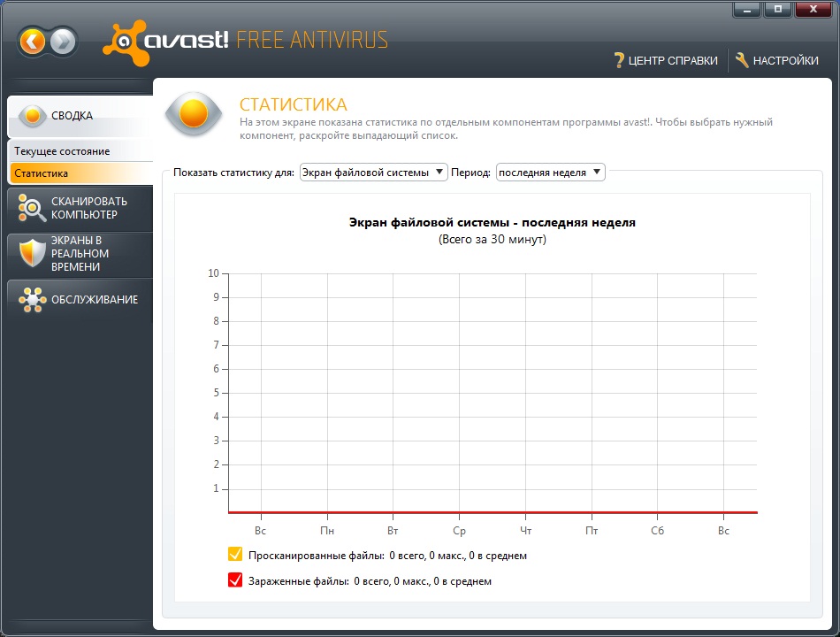This screenshot has height=637, width=840.
Task: Click the Вт axis label
Action: (393, 531)
